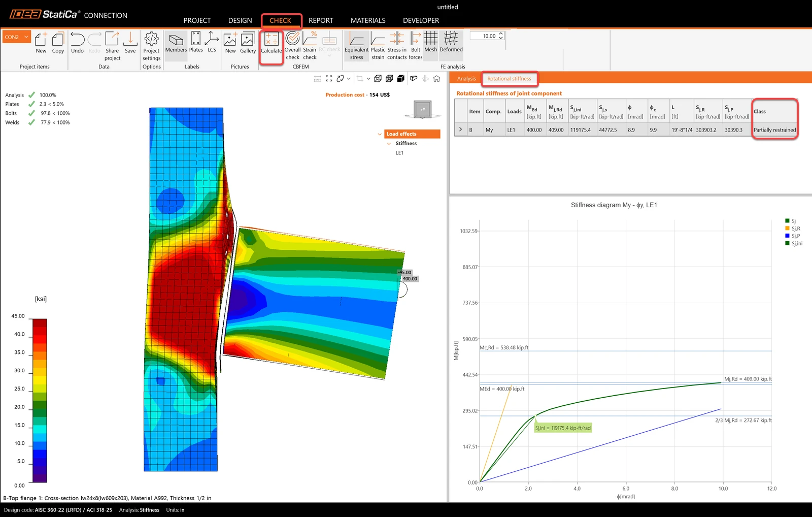Toggle Plates labels
Image resolution: width=812 pixels, height=517 pixels.
coord(196,42)
